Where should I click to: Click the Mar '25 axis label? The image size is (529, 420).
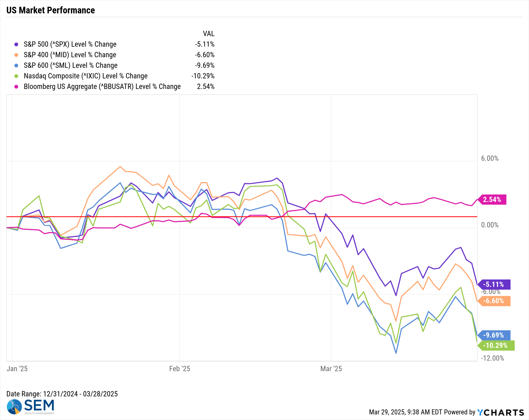[331, 369]
